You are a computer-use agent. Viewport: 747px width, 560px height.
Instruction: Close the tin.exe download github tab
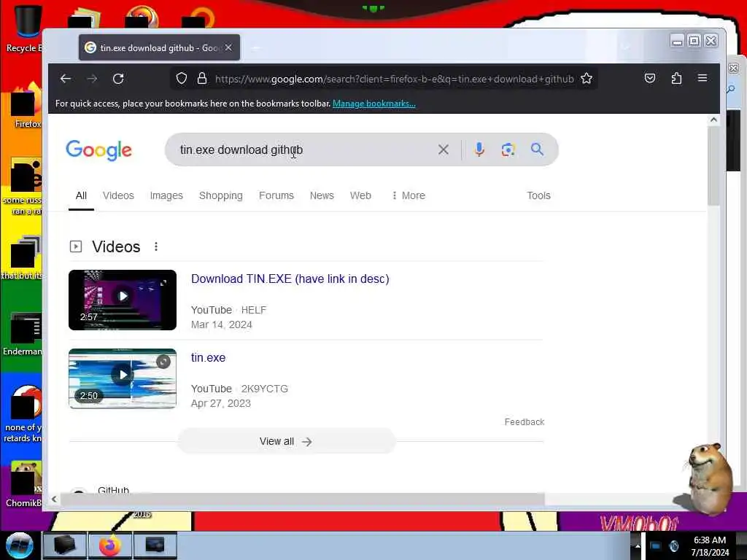pyautogui.click(x=228, y=47)
